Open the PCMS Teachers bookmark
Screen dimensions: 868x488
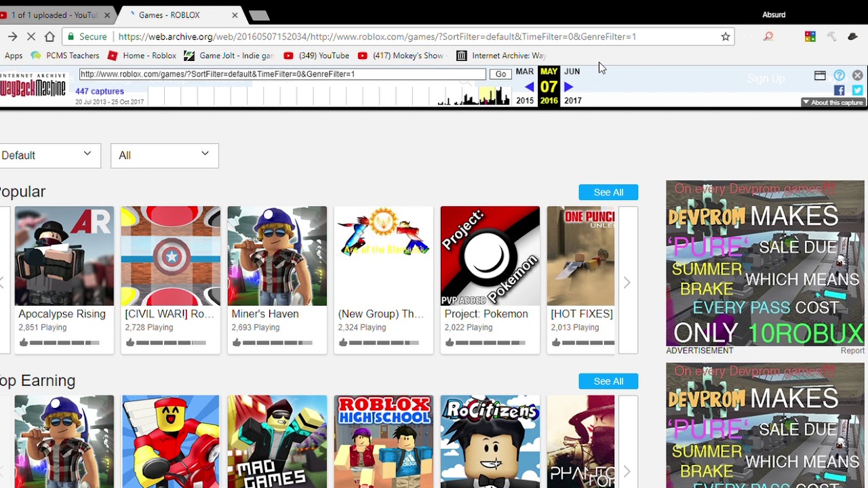click(x=66, y=56)
